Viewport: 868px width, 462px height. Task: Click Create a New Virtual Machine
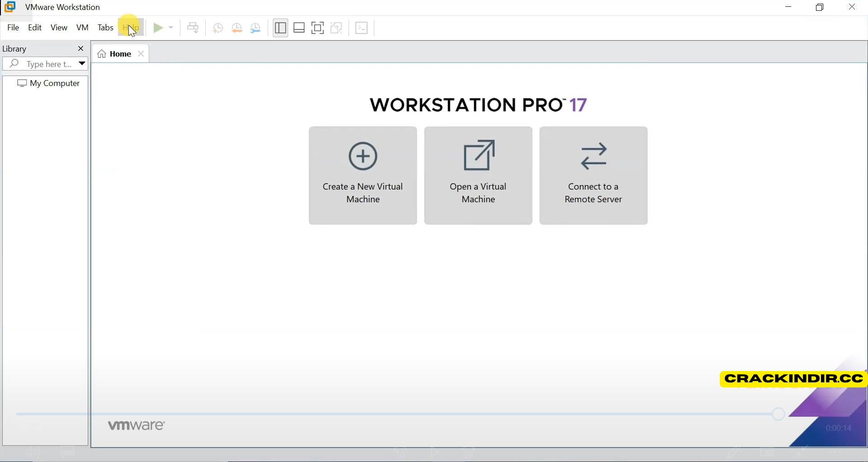(363, 176)
